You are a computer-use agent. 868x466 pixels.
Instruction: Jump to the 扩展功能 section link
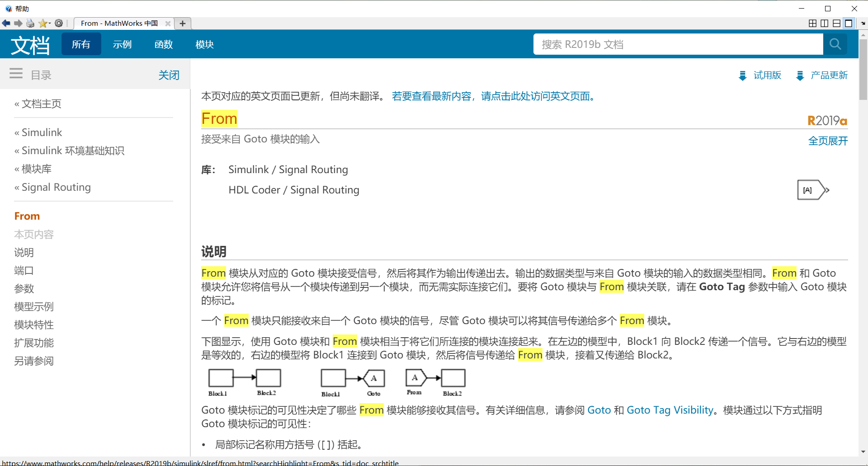(34, 343)
